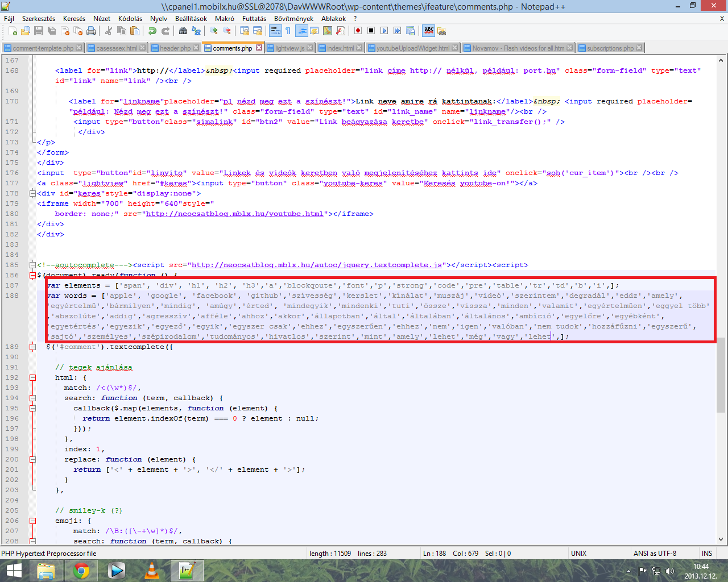Collapse the fold marker at line 195
728x582 pixels.
(x=32, y=408)
